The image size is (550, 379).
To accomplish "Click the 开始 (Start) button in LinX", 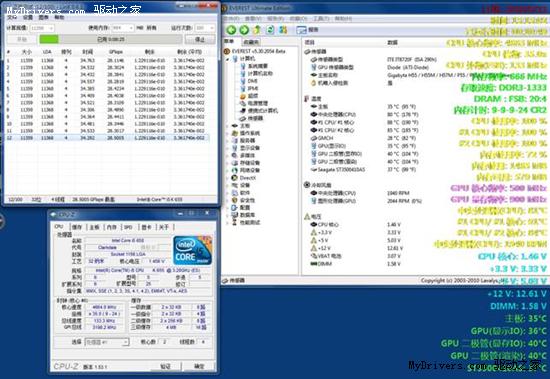I will tap(22, 39).
